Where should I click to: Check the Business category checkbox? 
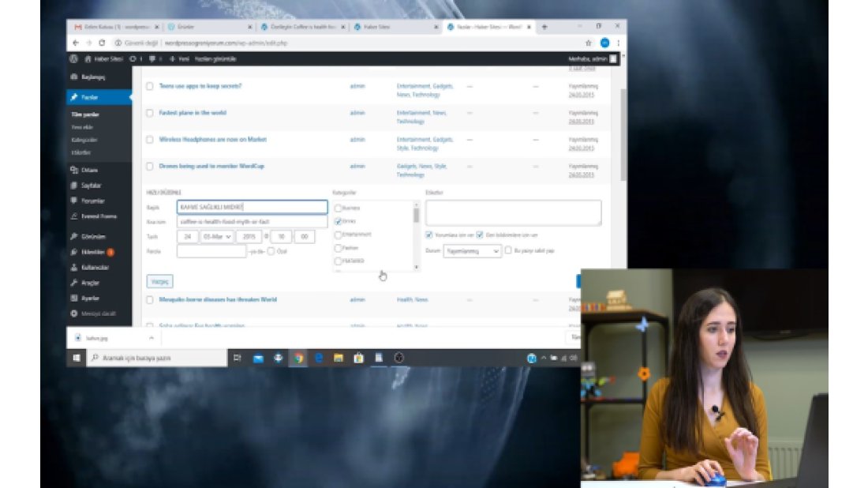click(x=339, y=208)
